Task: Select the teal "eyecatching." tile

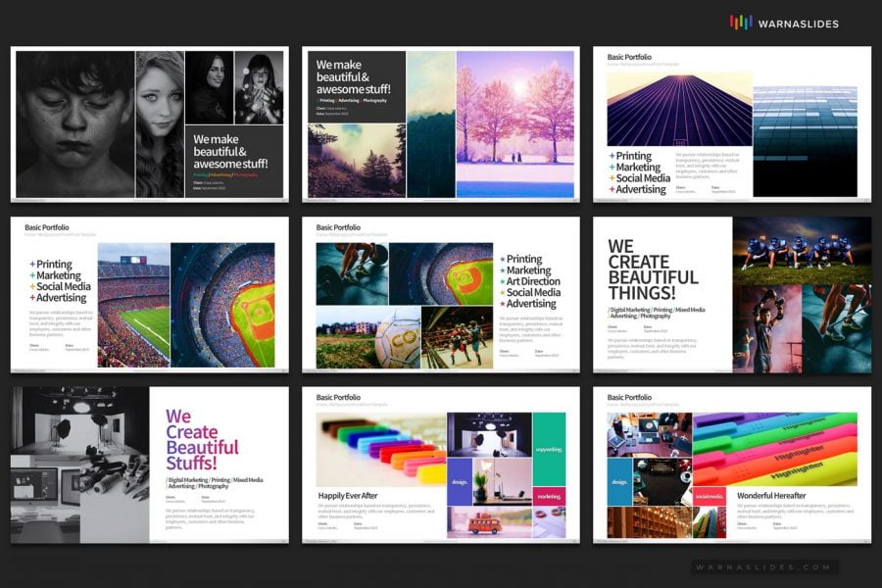Action: [549, 449]
